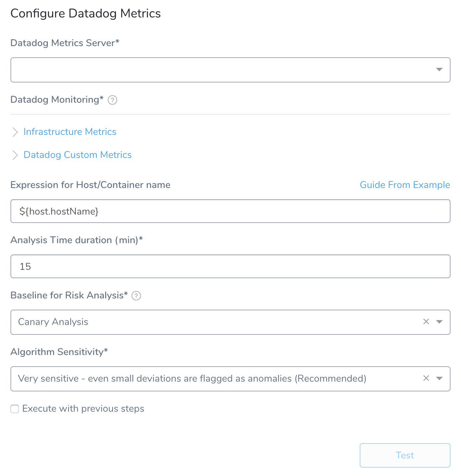
Task: Click the Execute with previous steps label
Action: click(x=83, y=409)
